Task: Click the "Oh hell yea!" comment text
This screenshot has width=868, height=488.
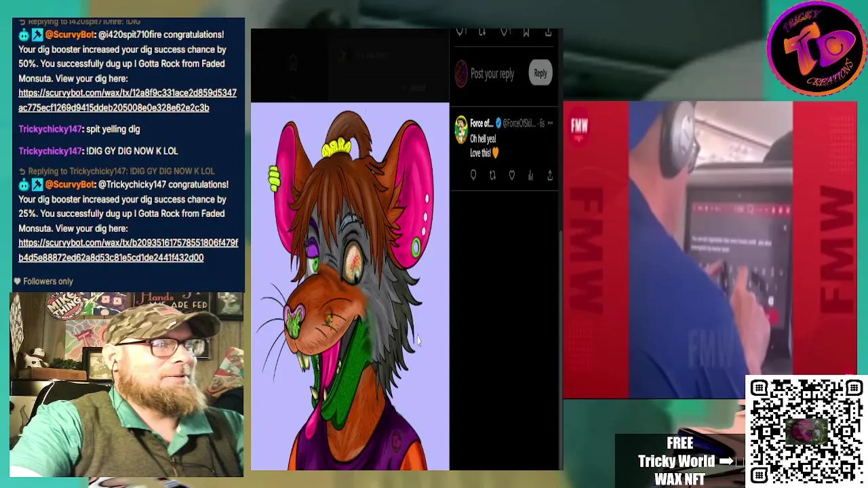Action: coord(483,139)
